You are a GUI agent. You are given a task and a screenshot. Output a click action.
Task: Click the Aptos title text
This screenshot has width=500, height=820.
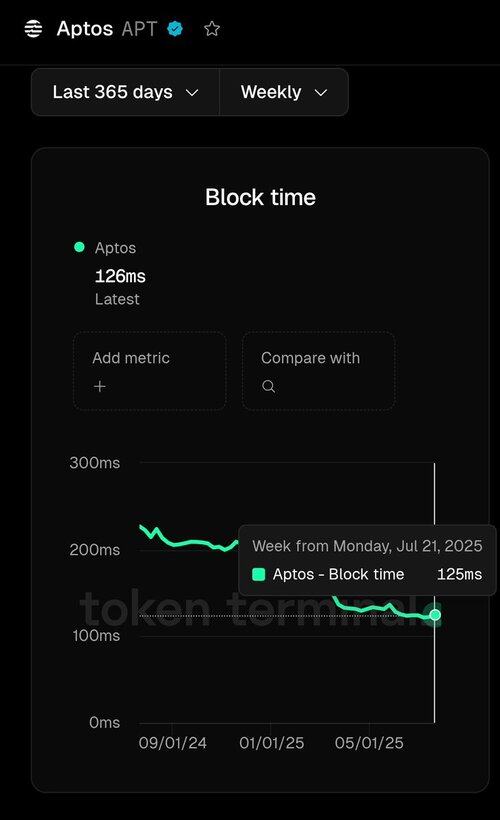click(85, 28)
